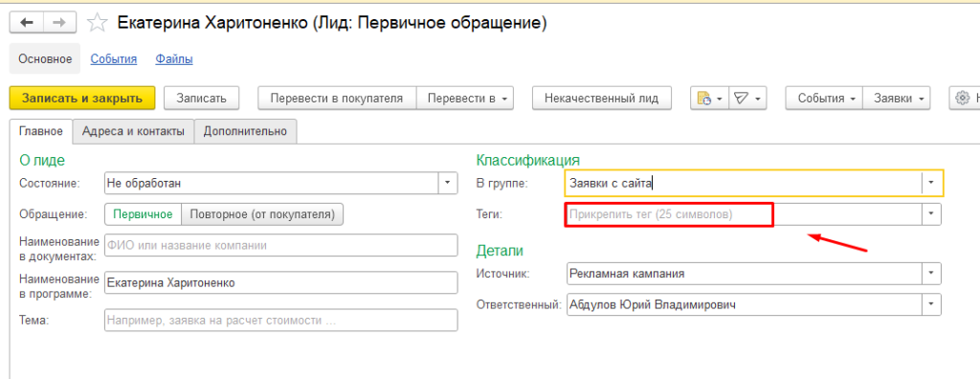Viewport: 980px width, 379px height.
Task: Go back with the left arrow button
Action: click(26, 23)
